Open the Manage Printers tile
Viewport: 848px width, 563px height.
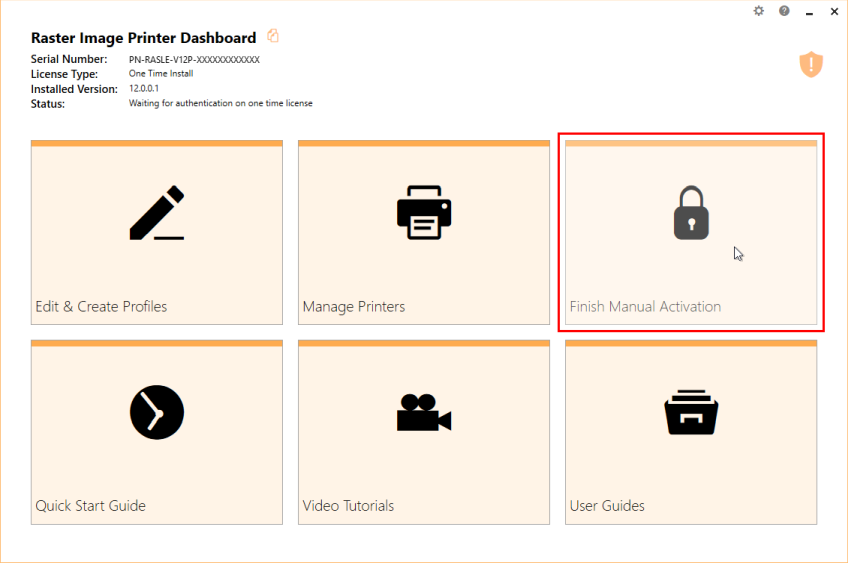pos(423,233)
